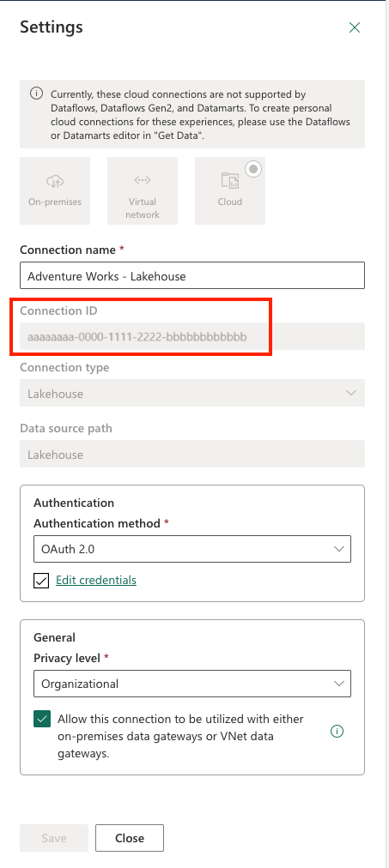Screen dimensions: 389x868
Task: Click the General section title
Action: (54, 637)
